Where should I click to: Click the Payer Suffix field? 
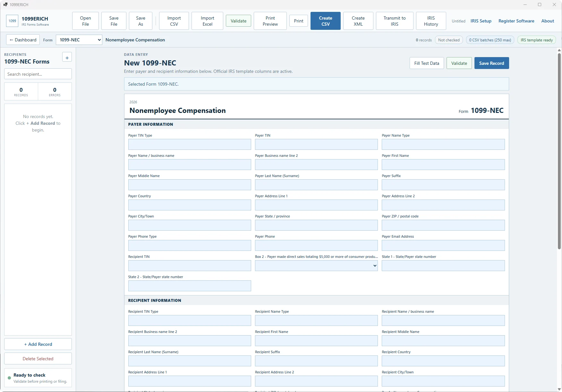pos(443,185)
